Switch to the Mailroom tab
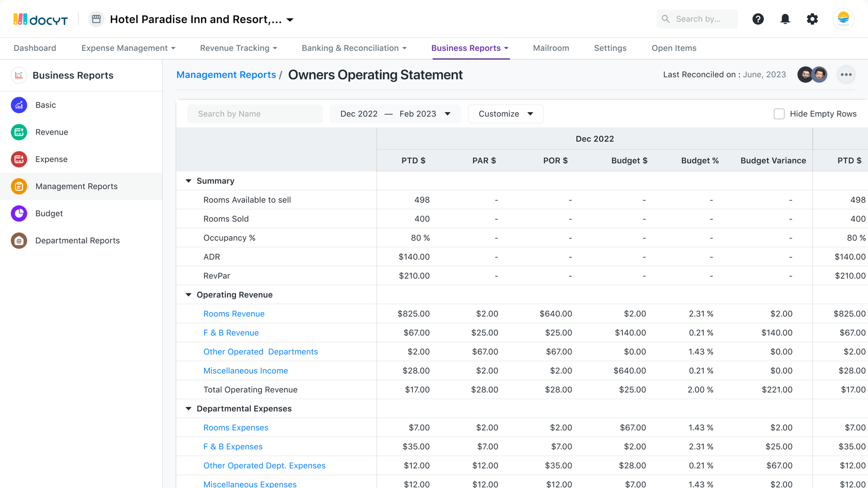 pos(551,48)
